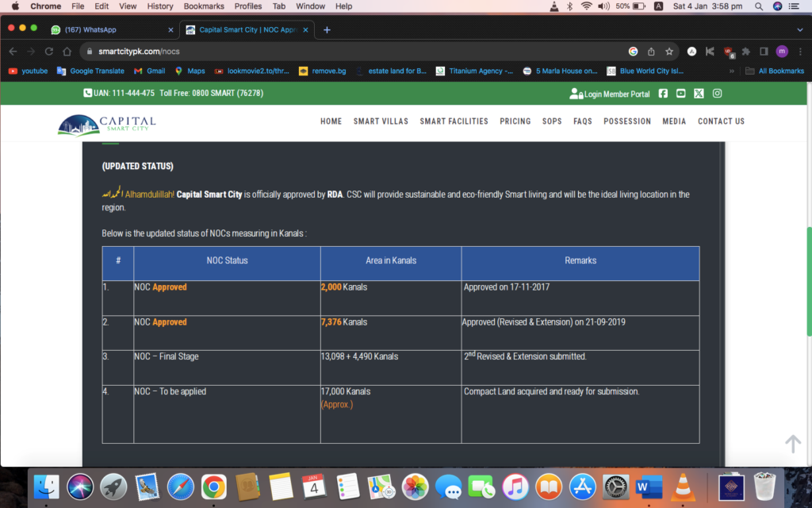The image size is (812, 508).
Task: Click the page vertical scrollbar
Action: pos(809,281)
